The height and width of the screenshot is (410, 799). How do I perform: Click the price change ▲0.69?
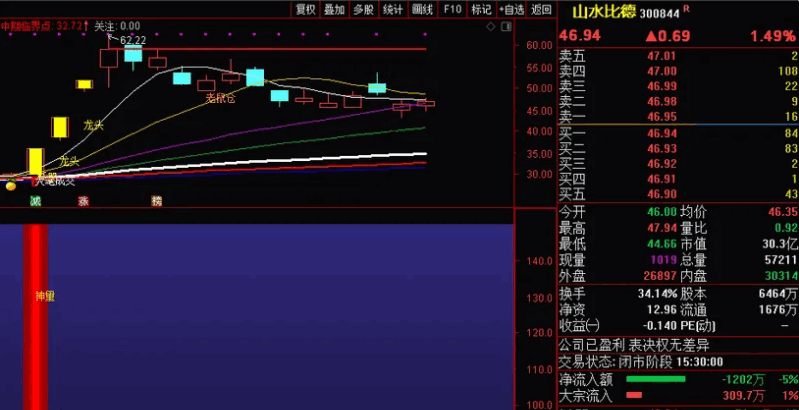click(668, 36)
